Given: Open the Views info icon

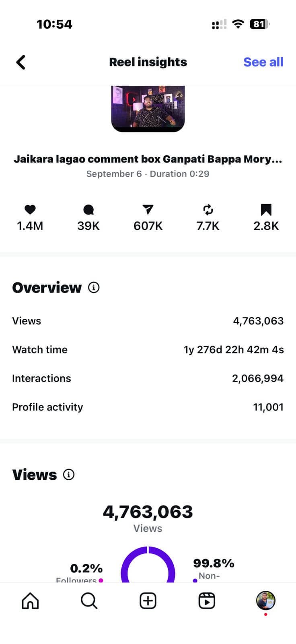Looking at the screenshot, I should pos(69,475).
